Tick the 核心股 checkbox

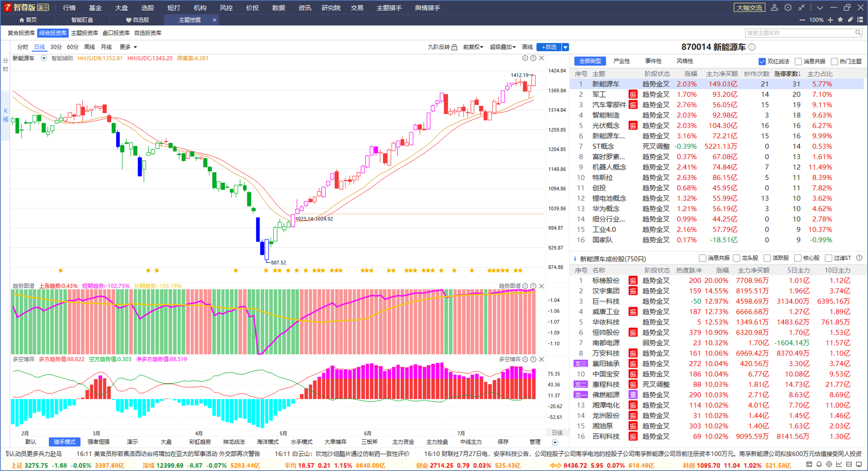pos(797,258)
